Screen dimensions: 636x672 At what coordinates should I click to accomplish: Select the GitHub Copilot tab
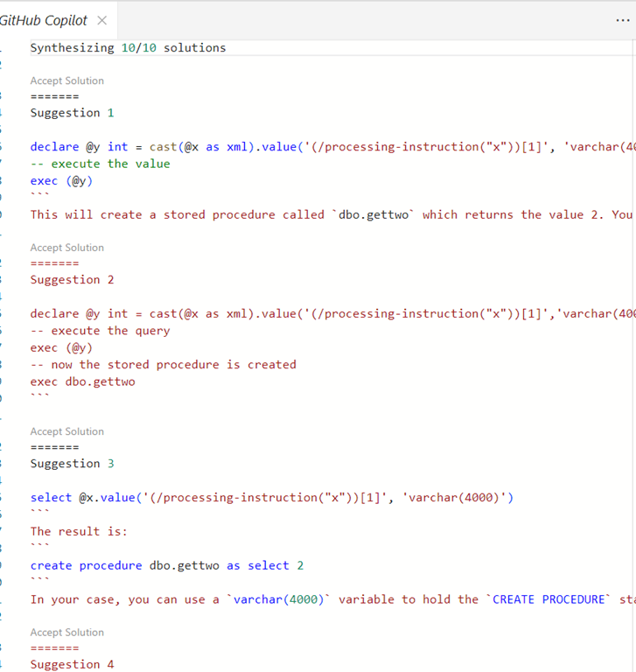click(x=44, y=20)
